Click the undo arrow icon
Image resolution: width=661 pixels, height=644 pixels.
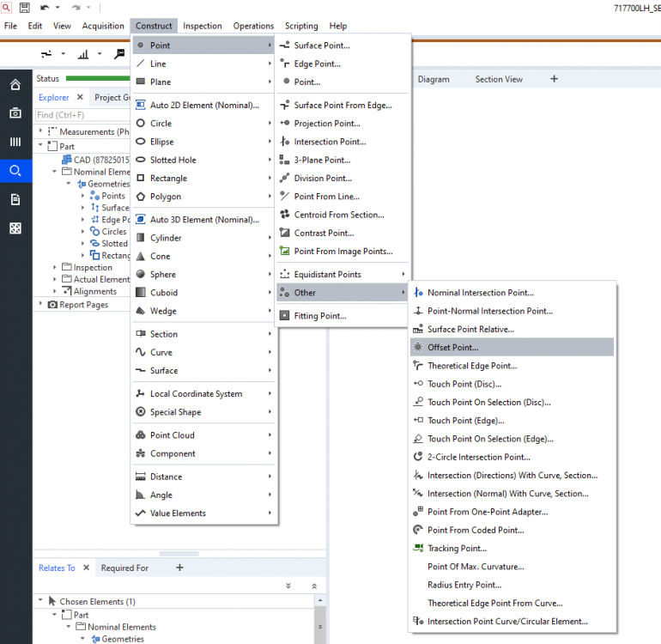tap(44, 8)
